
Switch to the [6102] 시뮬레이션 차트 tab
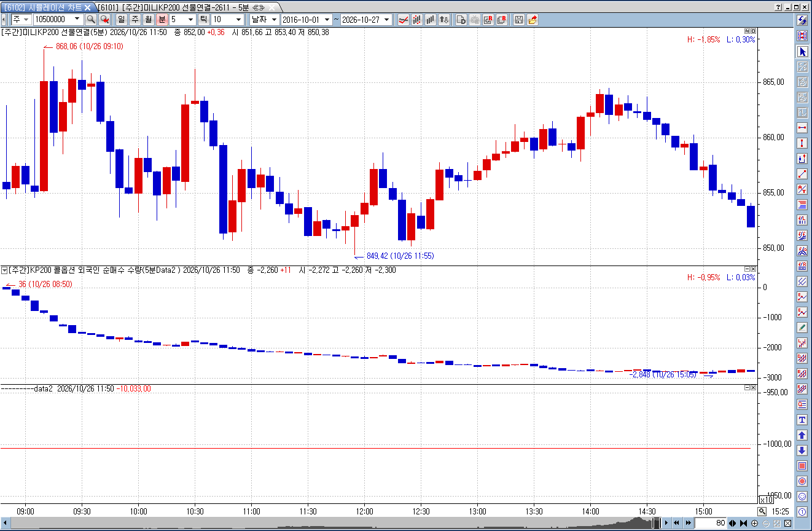point(47,7)
